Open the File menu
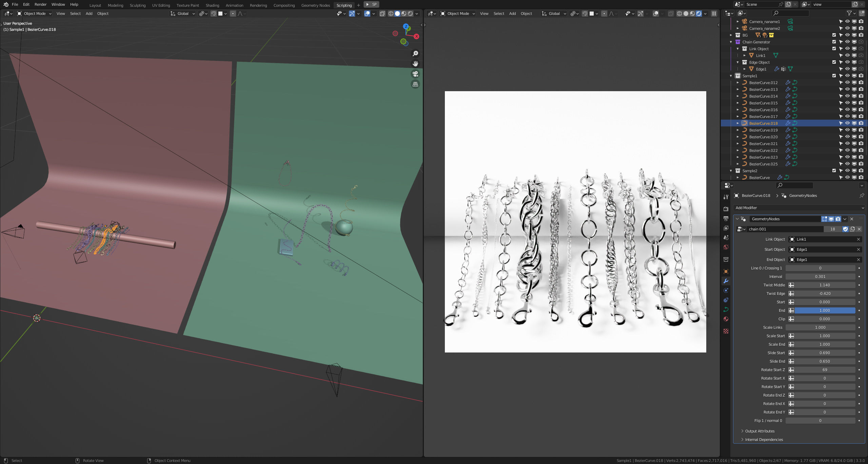Viewport: 868px width, 464px height. tap(15, 4)
